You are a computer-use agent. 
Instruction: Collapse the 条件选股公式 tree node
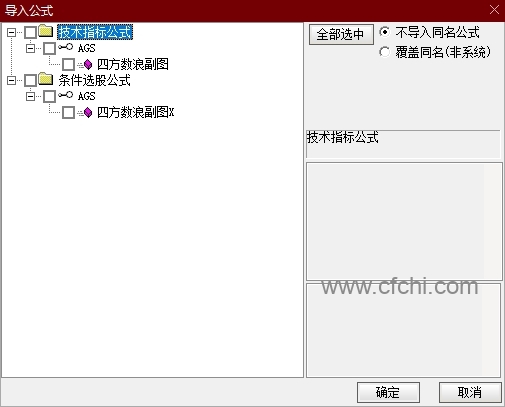(x=11, y=80)
